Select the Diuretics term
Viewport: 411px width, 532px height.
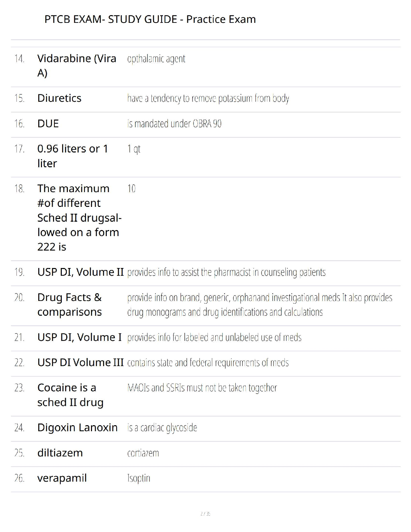coord(59,98)
